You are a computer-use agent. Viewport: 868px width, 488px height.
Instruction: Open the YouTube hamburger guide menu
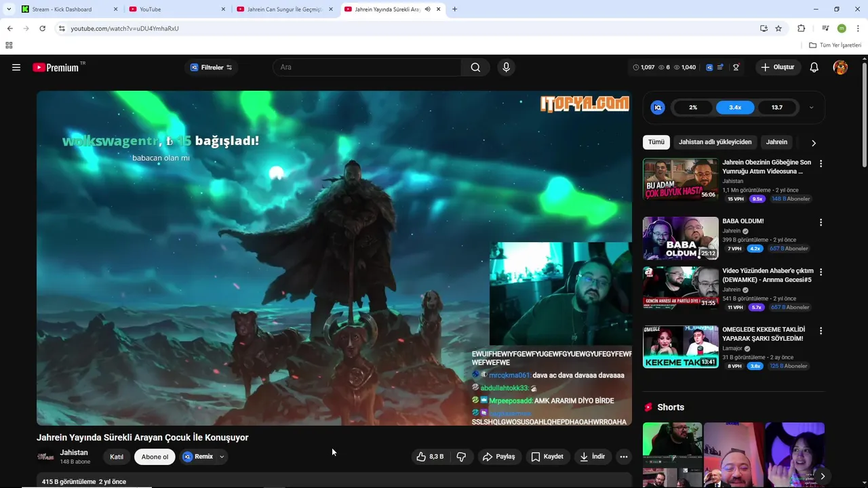pos(16,67)
